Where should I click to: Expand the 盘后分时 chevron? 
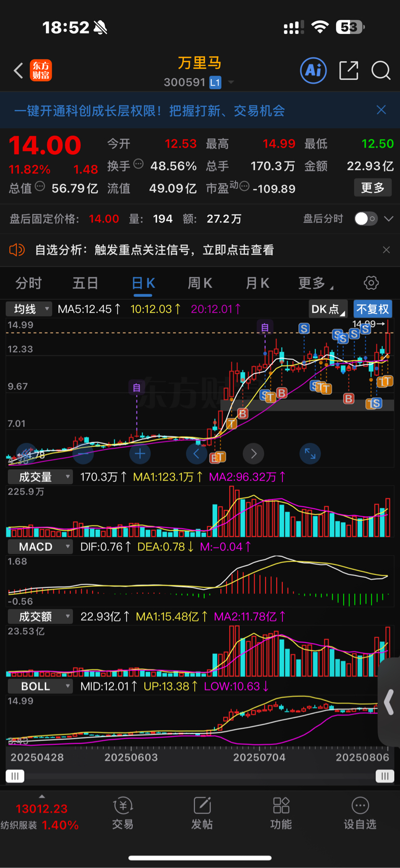click(x=389, y=218)
